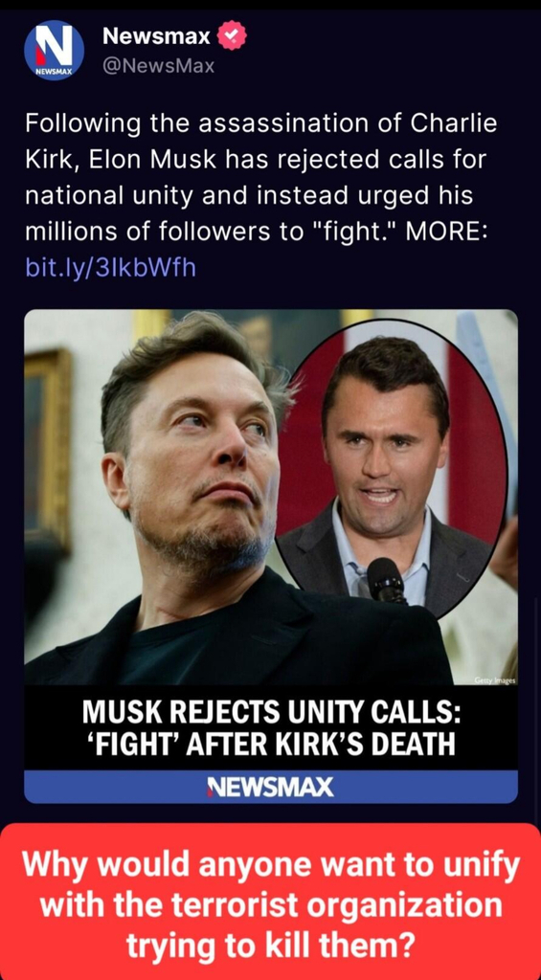This screenshot has width=541, height=980.
Task: Click the NEWSMAX logo on blue bar
Action: 270,787
